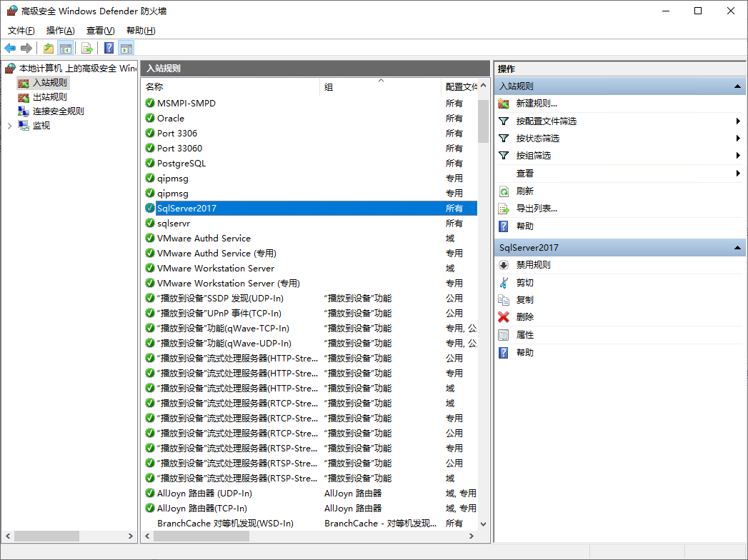The height and width of the screenshot is (560, 748).
Task: Toggle the action pane toolbar icon
Action: click(126, 48)
